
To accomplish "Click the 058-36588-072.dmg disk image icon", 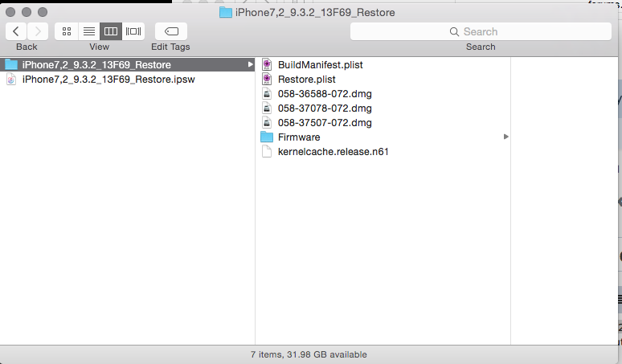I will pos(267,94).
